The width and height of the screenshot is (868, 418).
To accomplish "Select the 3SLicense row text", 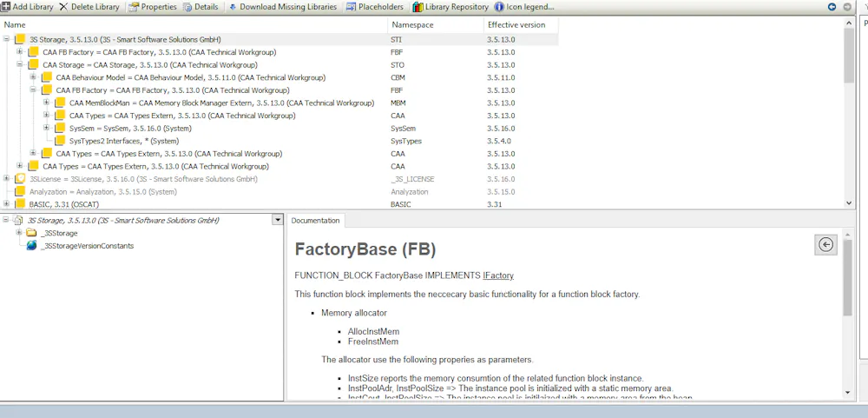I will coord(143,179).
